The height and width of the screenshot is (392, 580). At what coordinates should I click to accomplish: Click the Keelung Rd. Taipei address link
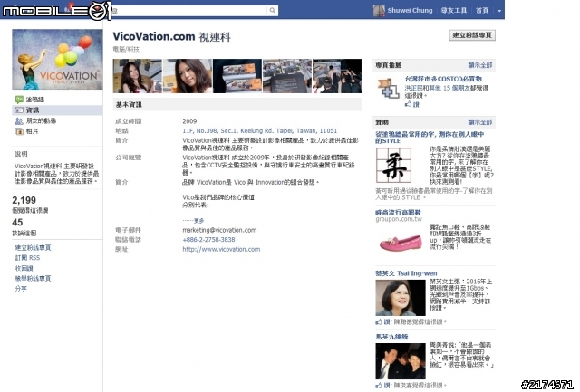click(x=260, y=130)
